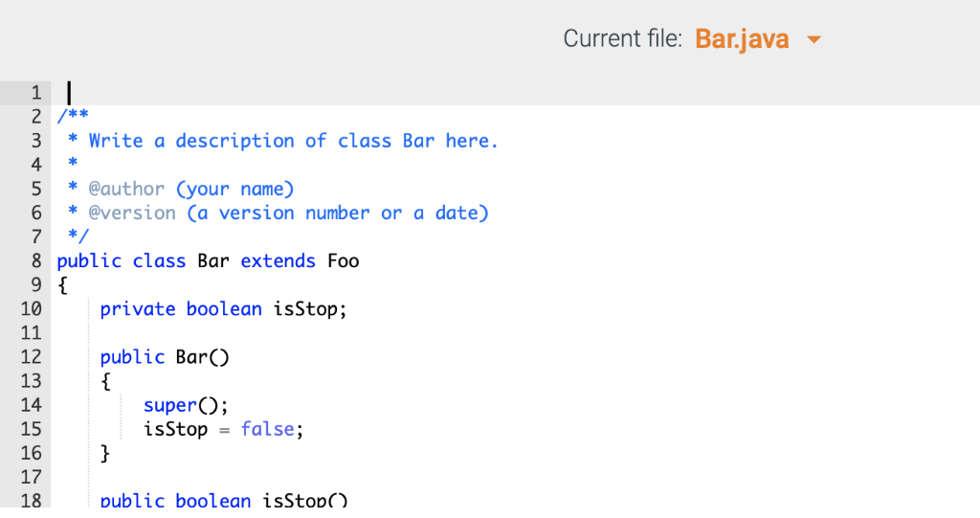Screen dimensions: 980x518
Task: Click 'private' keyword on line 10
Action: tap(138, 309)
